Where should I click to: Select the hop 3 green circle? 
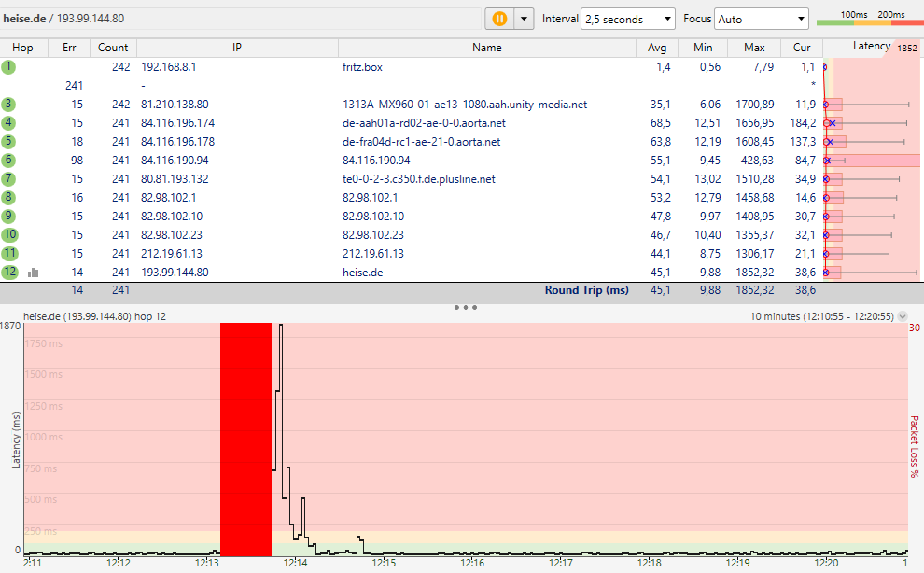click(x=8, y=105)
